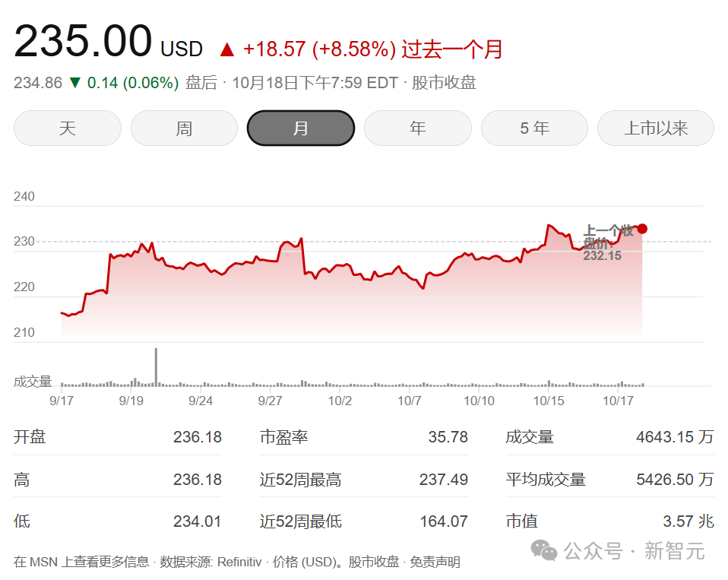
Task: Click the 成交量 volume chart label
Action: 33,382
